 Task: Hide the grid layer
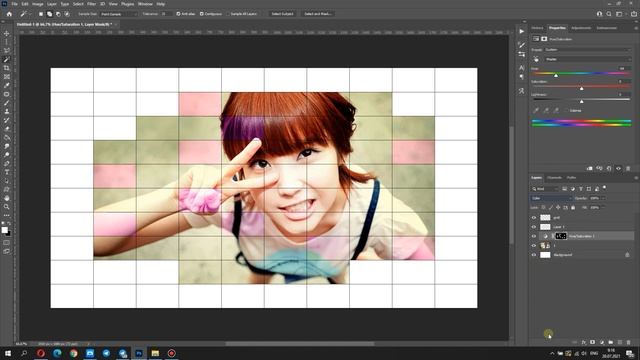click(534, 218)
